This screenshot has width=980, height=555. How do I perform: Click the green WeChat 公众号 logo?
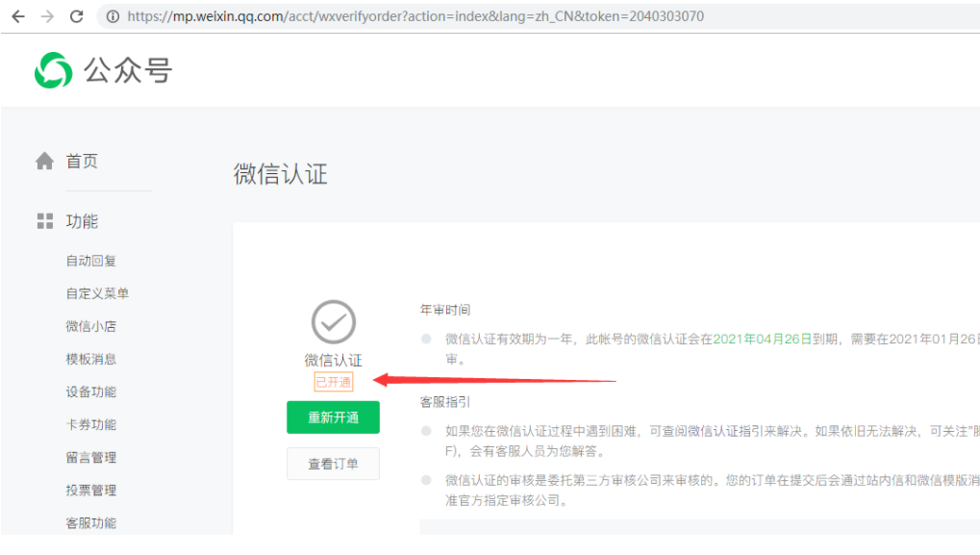pyautogui.click(x=53, y=70)
